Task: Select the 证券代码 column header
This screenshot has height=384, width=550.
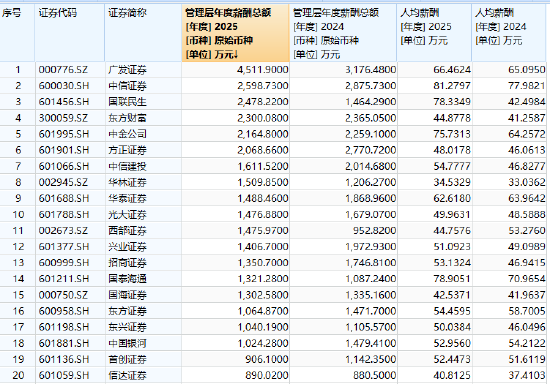Action: (x=70, y=33)
